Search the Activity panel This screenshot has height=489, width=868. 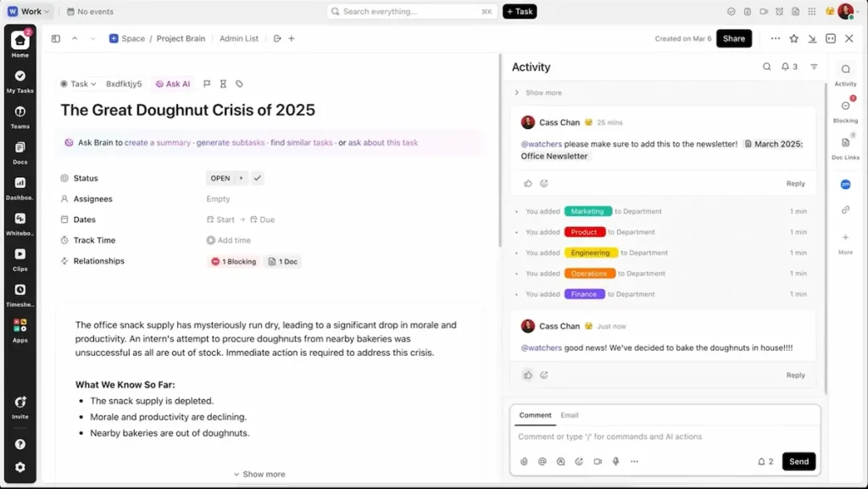[x=767, y=67]
